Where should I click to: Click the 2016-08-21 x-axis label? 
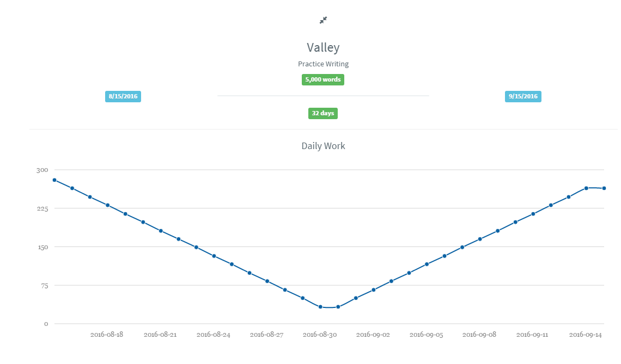160,335
